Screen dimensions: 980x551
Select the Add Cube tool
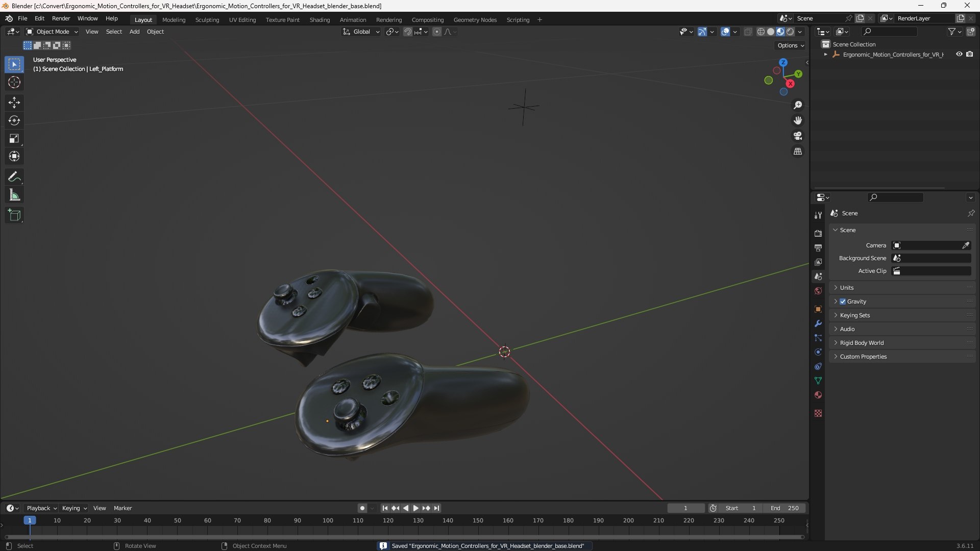click(14, 215)
